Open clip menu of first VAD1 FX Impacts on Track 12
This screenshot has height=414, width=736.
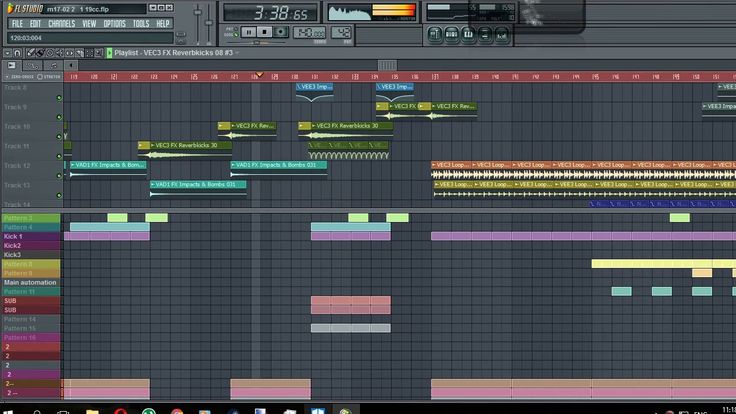73,165
